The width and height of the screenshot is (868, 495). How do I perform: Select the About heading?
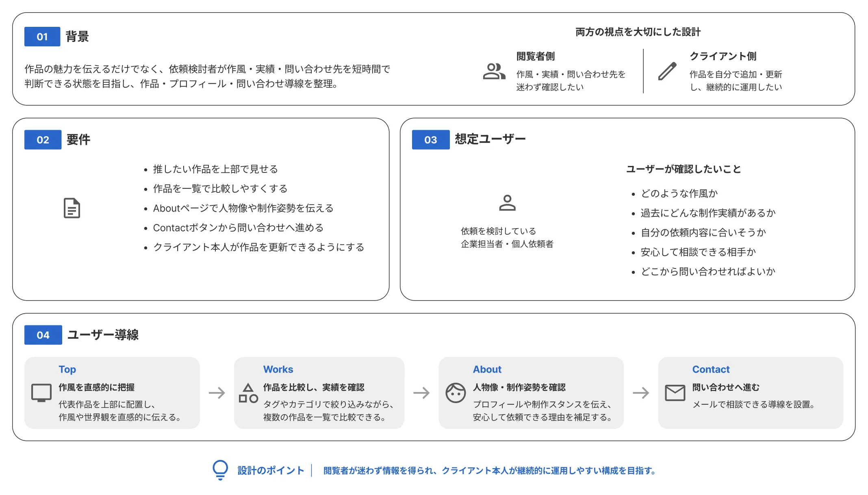click(x=487, y=369)
